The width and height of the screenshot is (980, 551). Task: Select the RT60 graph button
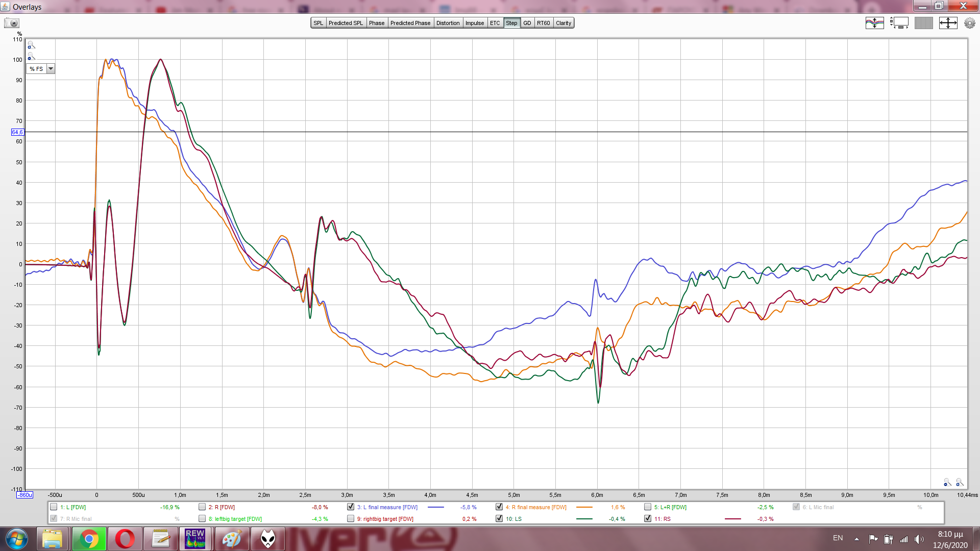pyautogui.click(x=543, y=23)
